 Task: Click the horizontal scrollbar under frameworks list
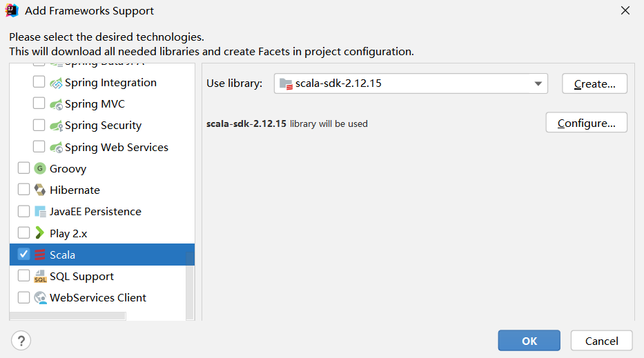coord(68,316)
